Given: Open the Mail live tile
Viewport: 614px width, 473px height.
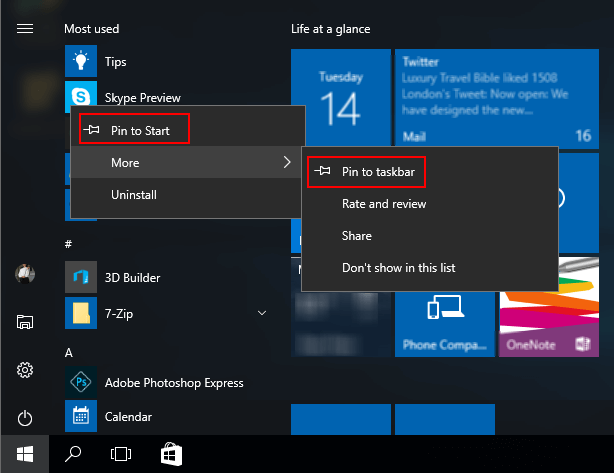Looking at the screenshot, I should pyautogui.click(x=497, y=99).
